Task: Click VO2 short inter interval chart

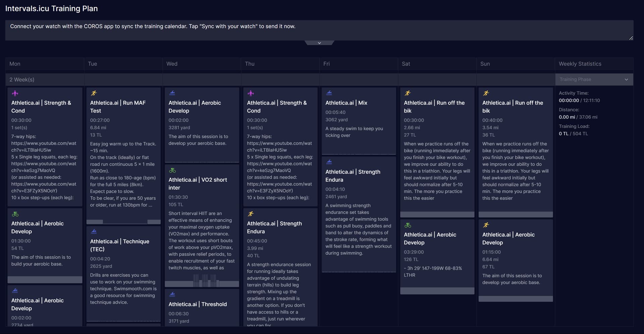Action: 202,281
